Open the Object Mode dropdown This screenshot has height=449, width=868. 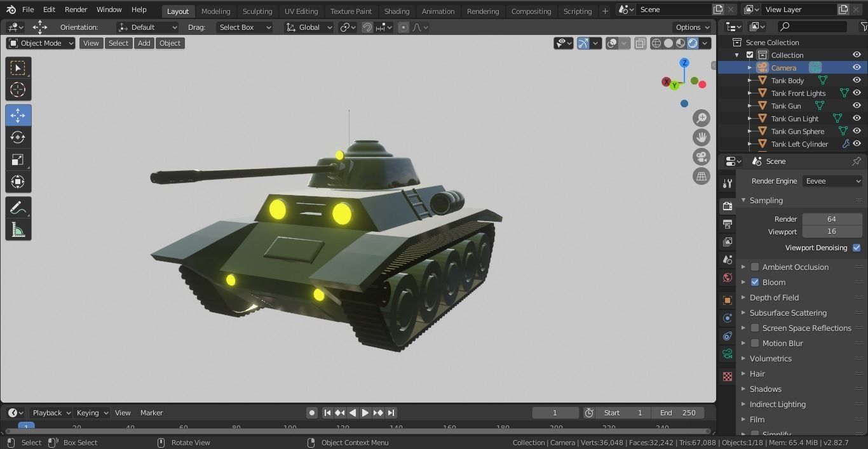click(x=41, y=43)
